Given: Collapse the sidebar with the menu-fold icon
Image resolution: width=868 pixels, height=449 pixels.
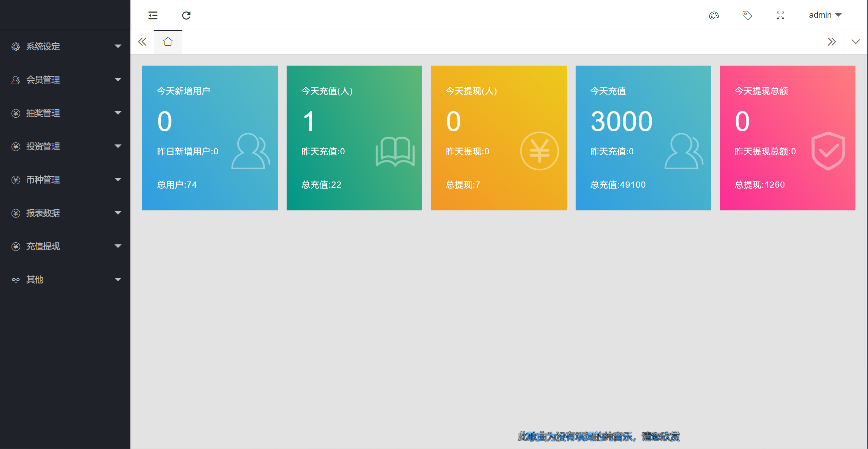Looking at the screenshot, I should click(153, 15).
